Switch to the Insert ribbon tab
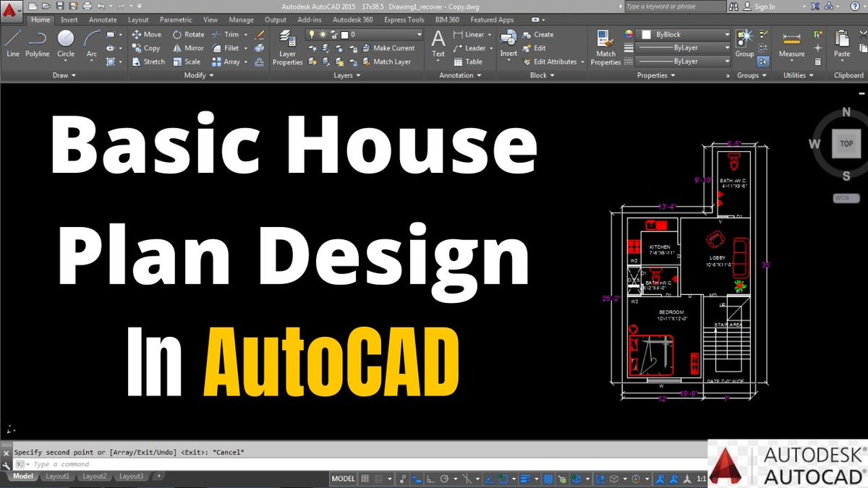 click(x=69, y=20)
